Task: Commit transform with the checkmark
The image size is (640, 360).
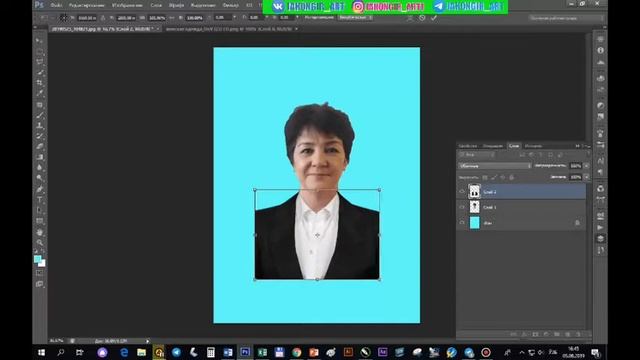Action: pyautogui.click(x=434, y=18)
